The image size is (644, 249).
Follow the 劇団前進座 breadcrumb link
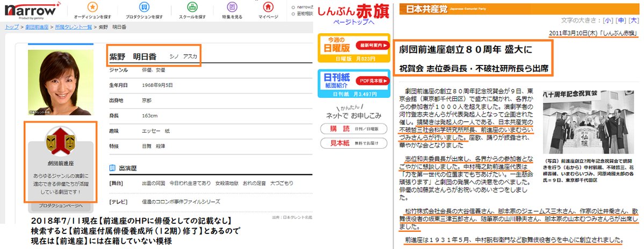click(37, 27)
